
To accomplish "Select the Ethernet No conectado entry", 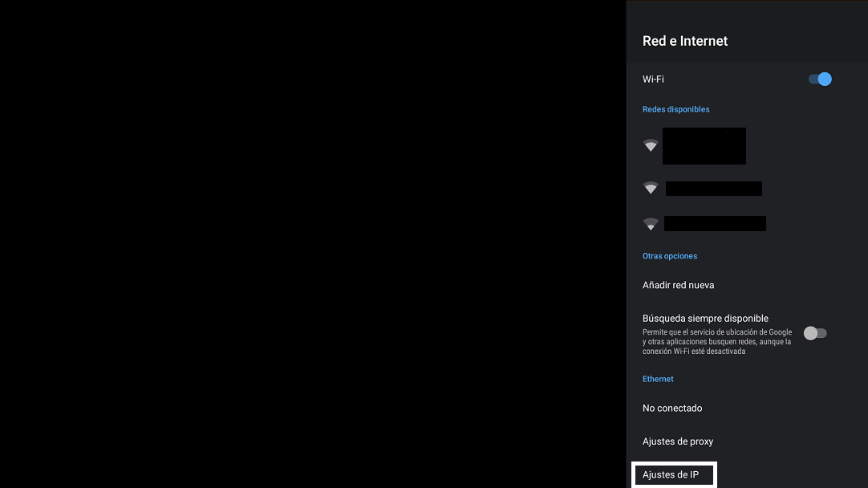I will [672, 408].
